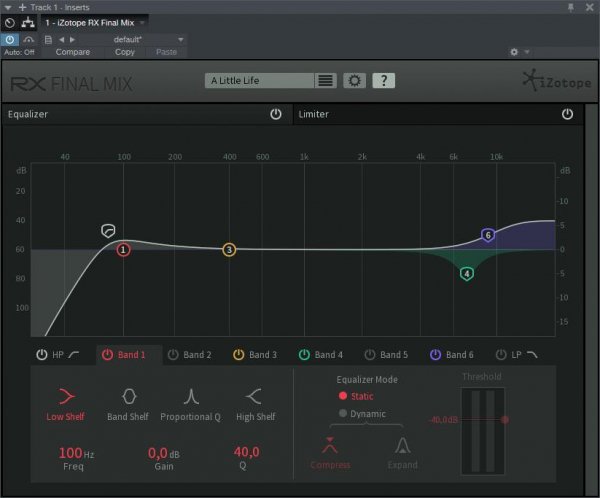Switch to the Band 2 tab
600x498 pixels.
click(x=197, y=355)
